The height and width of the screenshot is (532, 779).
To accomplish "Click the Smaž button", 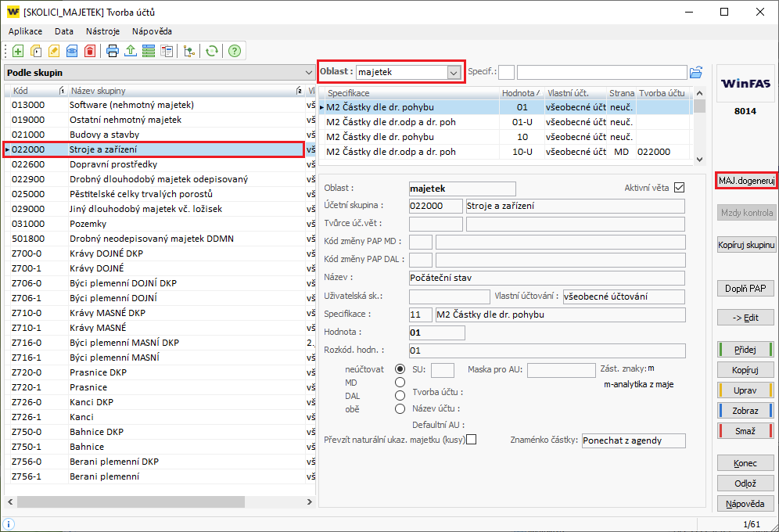I will pos(745,431).
